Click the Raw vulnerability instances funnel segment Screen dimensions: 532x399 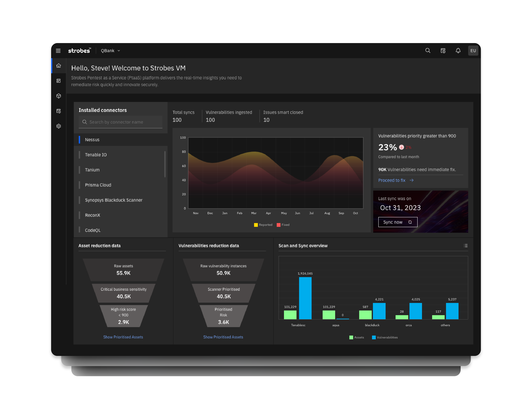[x=223, y=270]
